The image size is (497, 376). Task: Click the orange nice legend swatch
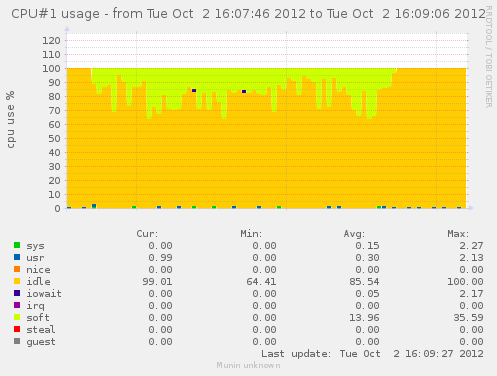pos(17,269)
